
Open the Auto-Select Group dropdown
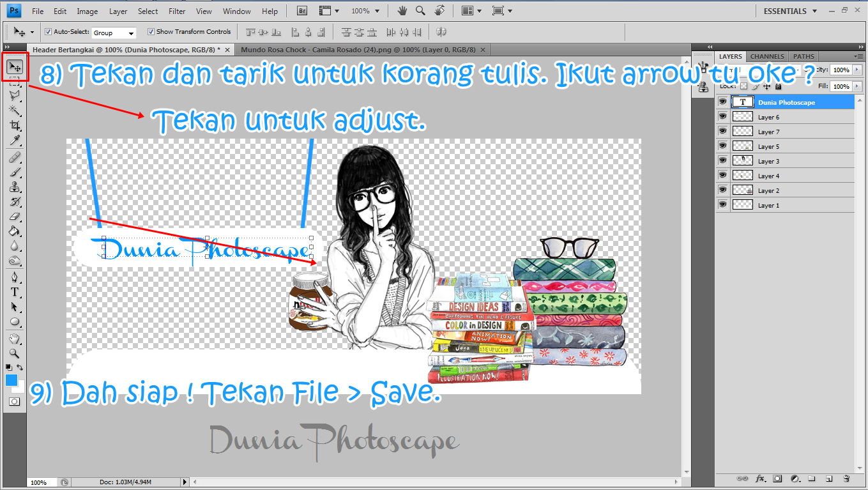tap(114, 33)
